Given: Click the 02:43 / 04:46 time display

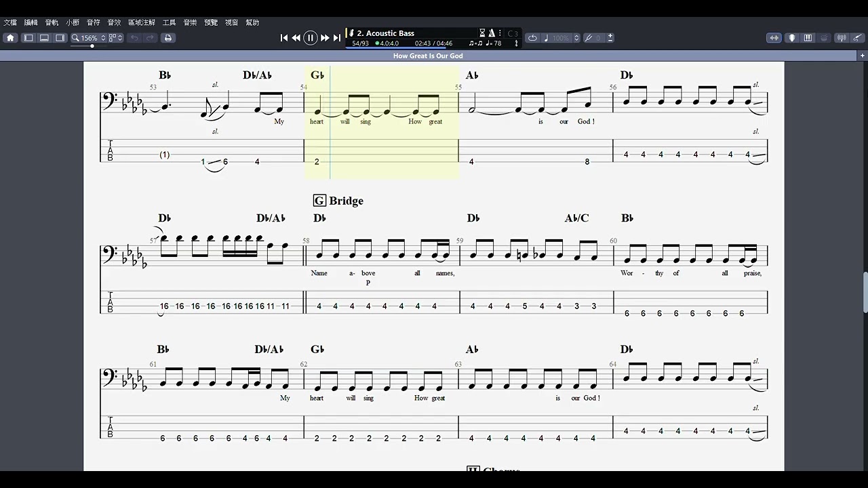Looking at the screenshot, I should click(x=433, y=43).
